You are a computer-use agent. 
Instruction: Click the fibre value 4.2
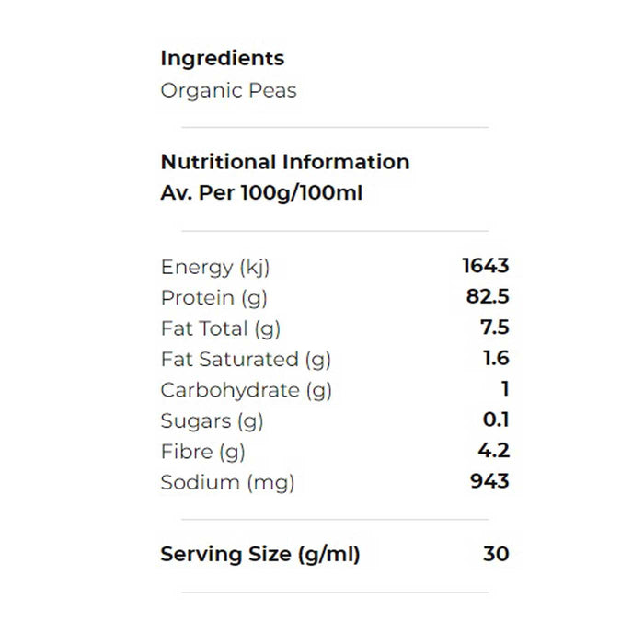click(494, 451)
